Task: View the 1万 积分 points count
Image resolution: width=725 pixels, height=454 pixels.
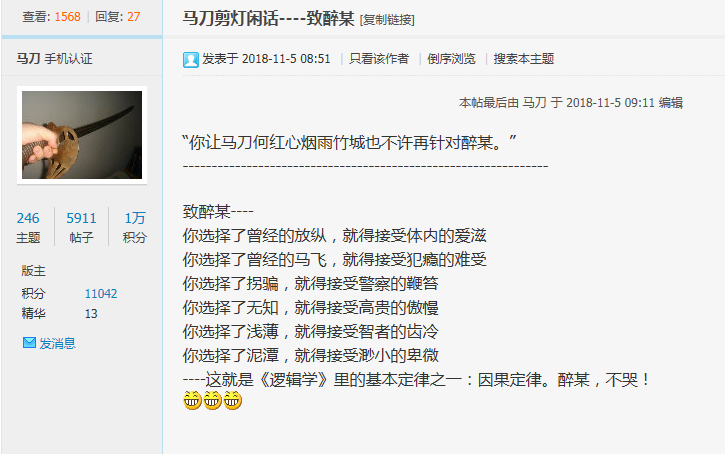Action: pos(135,227)
